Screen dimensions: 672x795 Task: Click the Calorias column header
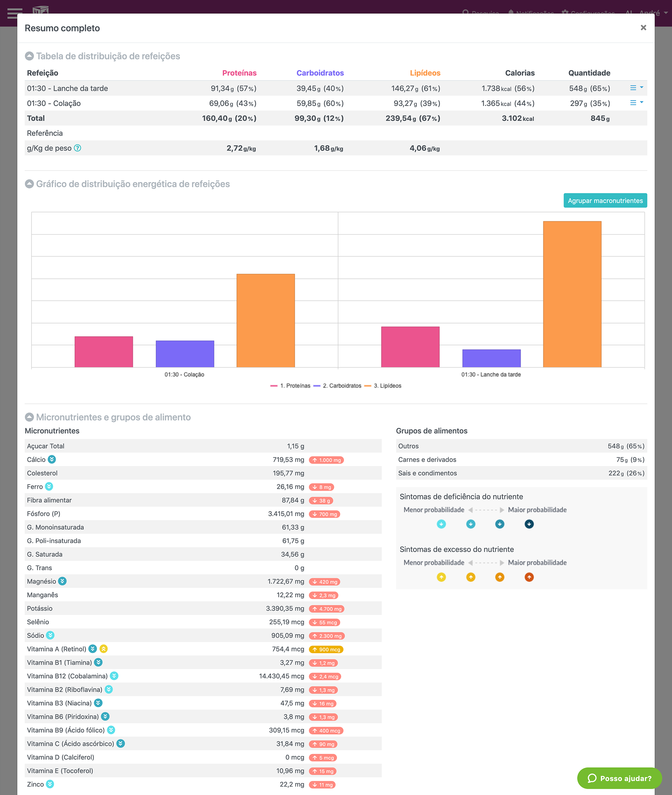520,73
